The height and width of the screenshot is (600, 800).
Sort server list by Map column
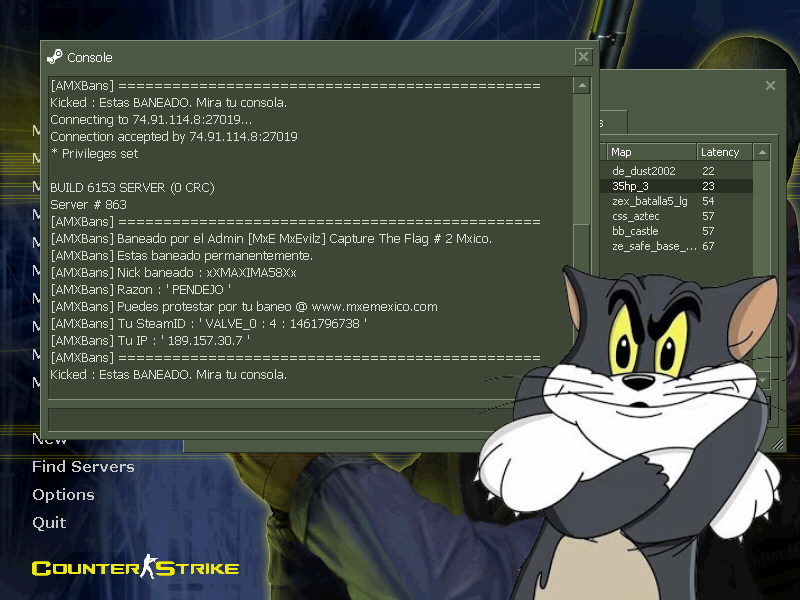click(652, 152)
